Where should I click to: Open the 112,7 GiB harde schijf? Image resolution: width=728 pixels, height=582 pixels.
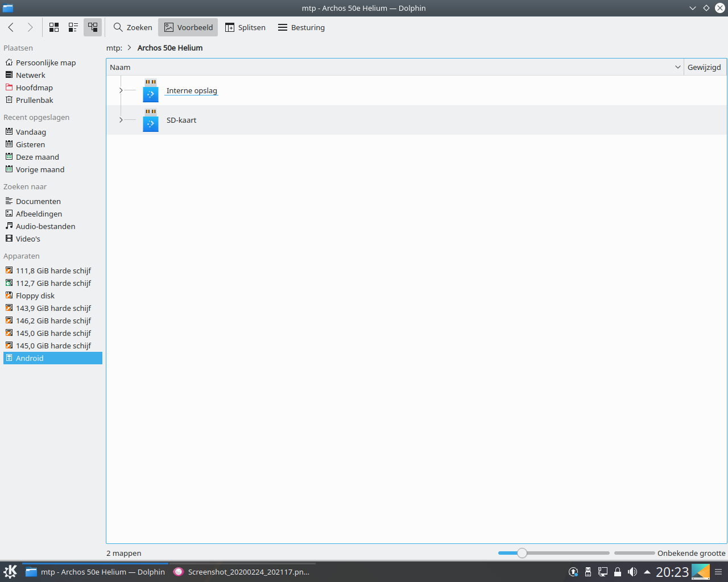click(x=53, y=283)
